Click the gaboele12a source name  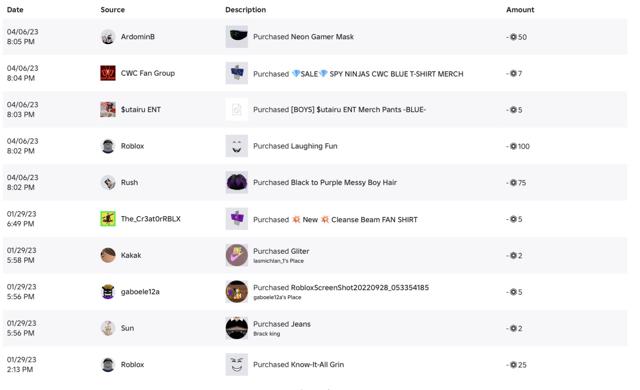(140, 292)
